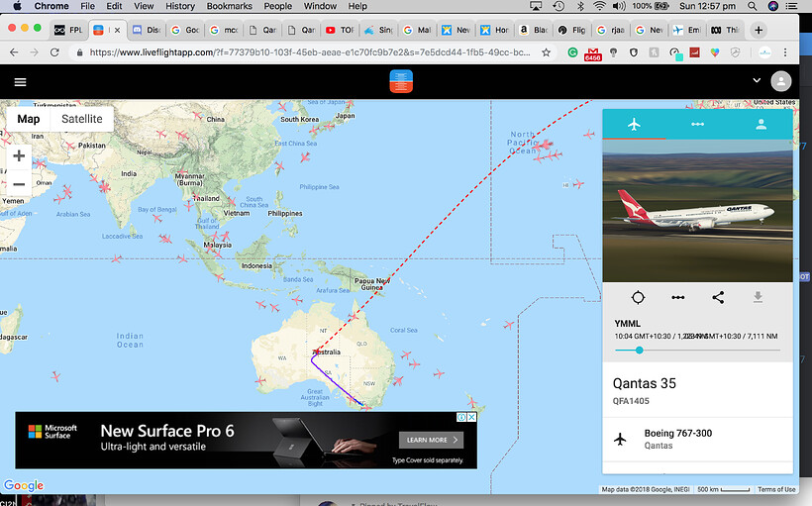The width and height of the screenshot is (812, 506).
Task: Open the ad info icon
Action: [x=461, y=417]
